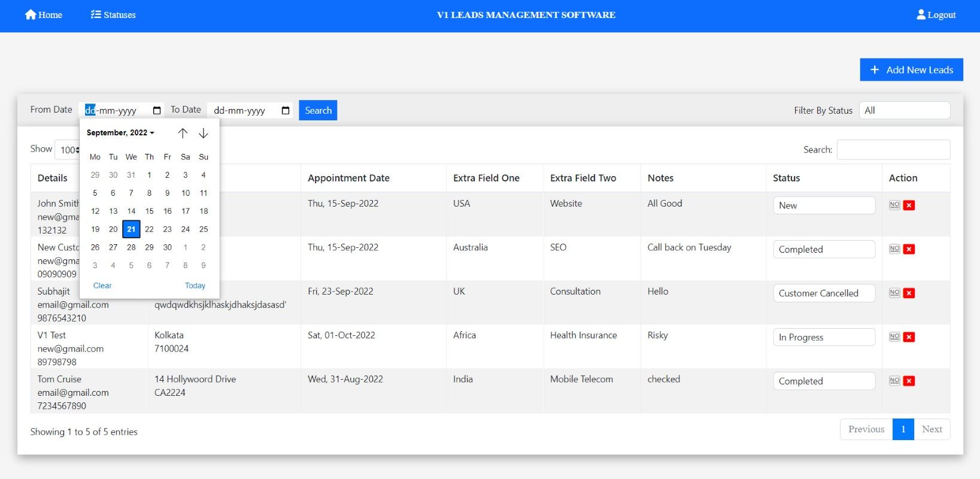
Task: Delete the John Smith lead with red X
Action: point(909,205)
